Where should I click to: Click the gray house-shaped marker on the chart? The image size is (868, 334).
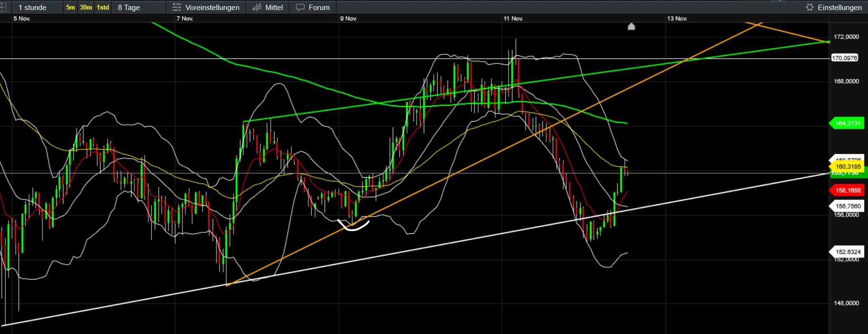coord(631,27)
